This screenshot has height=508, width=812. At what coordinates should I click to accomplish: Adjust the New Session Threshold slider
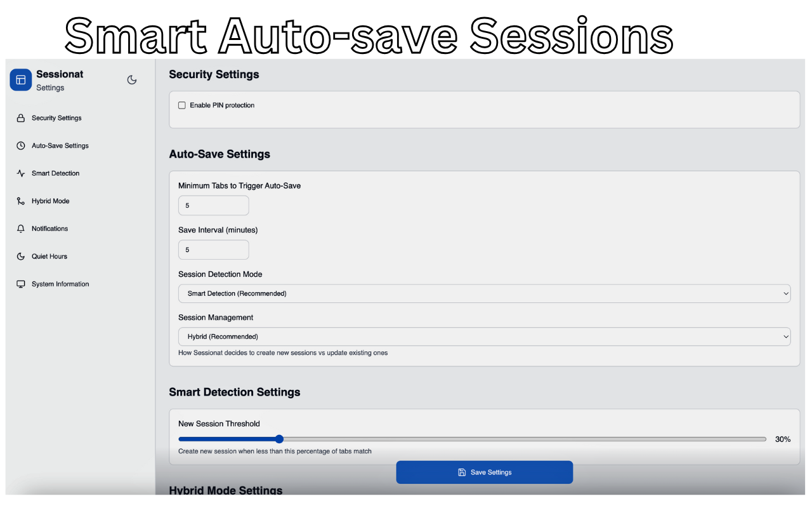pos(279,439)
